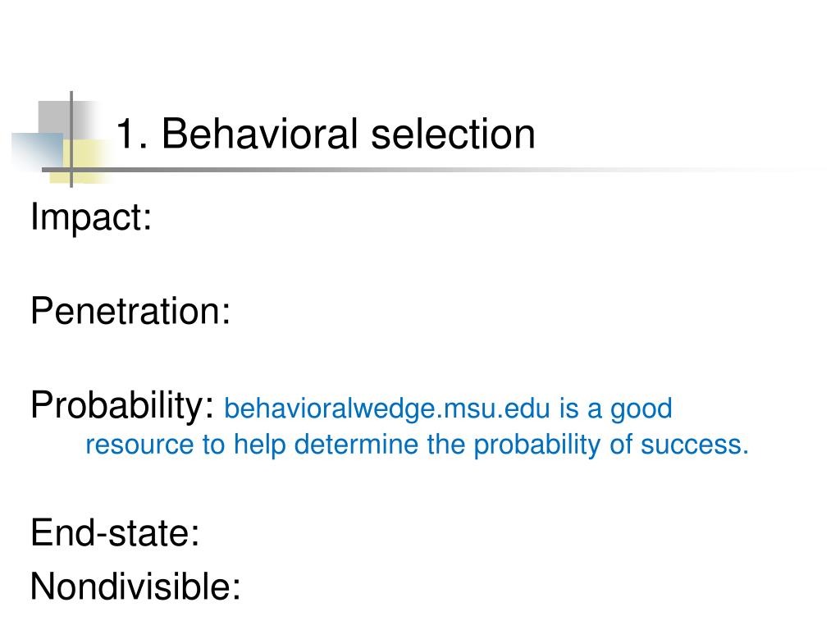The height and width of the screenshot is (630, 840).
Task: Open the behavioralwedge.msu.edu link
Action: tap(387, 409)
